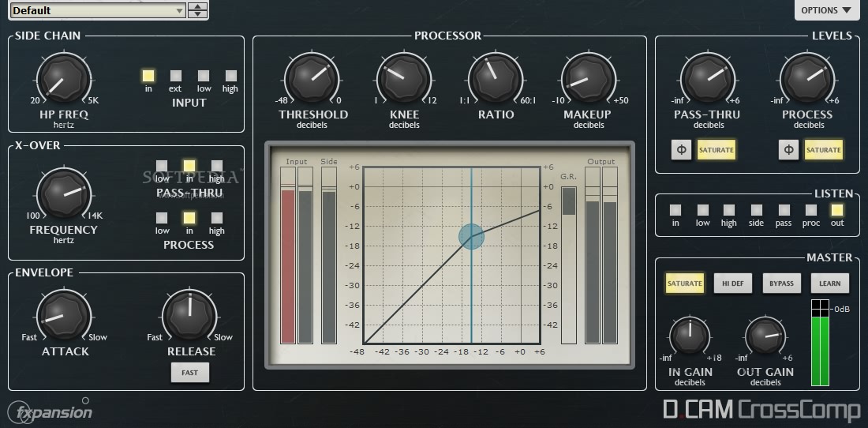Set PASS-THRU band to low
Viewport: 868px width, 428px height.
click(162, 166)
